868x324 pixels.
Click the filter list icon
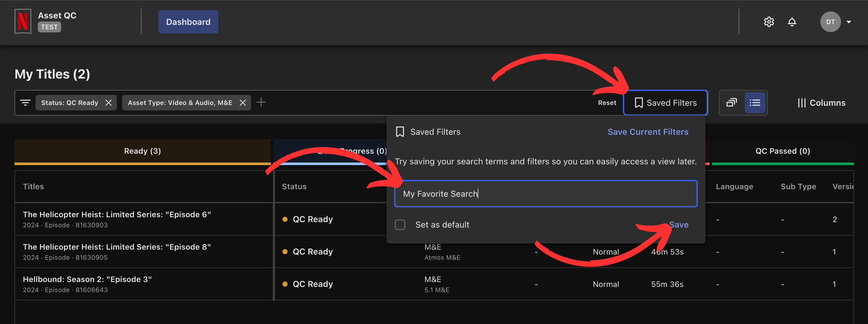(25, 102)
